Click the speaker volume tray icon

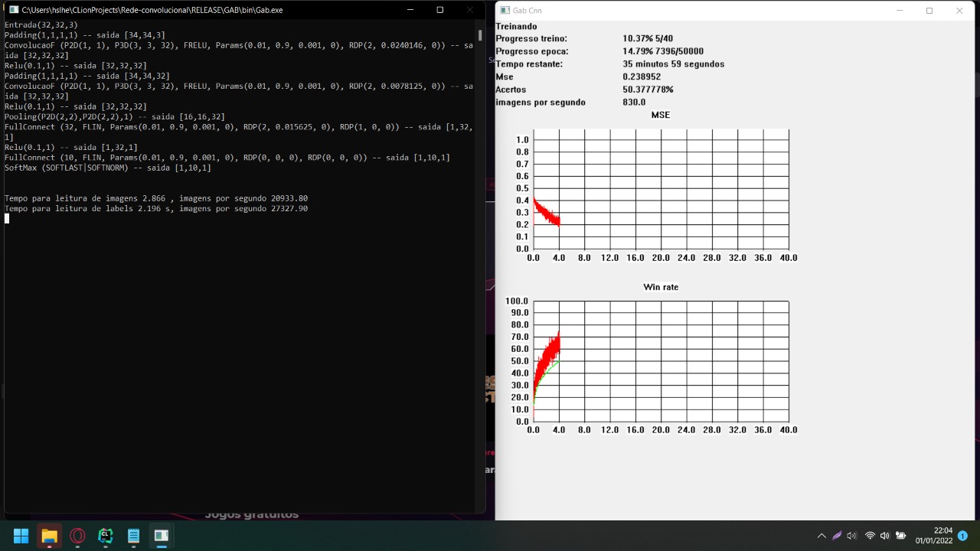(x=885, y=536)
